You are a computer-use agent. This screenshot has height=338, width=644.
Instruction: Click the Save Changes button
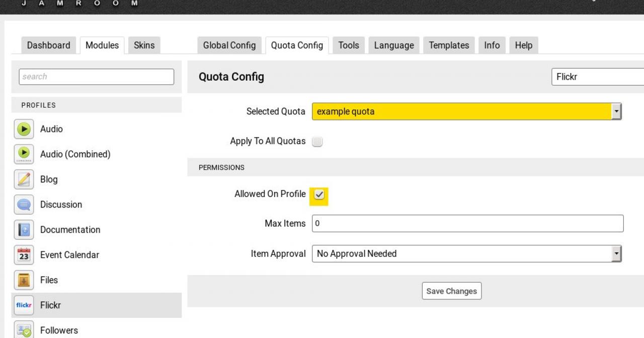[x=451, y=291]
